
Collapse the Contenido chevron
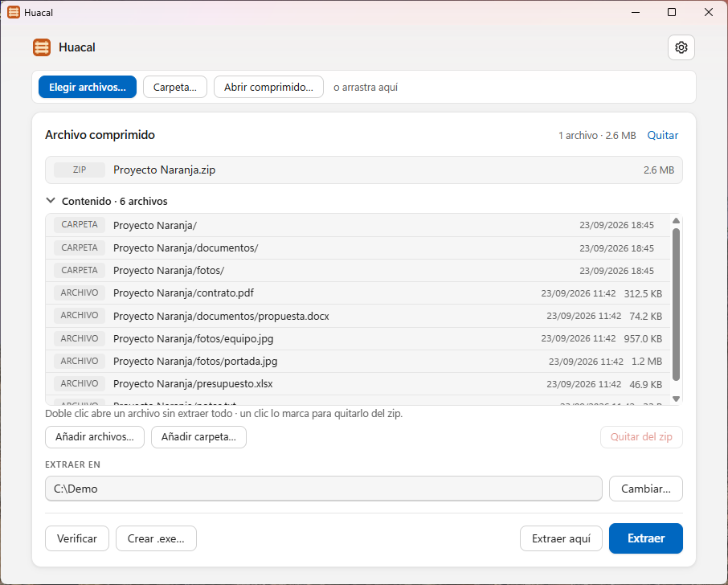click(51, 201)
